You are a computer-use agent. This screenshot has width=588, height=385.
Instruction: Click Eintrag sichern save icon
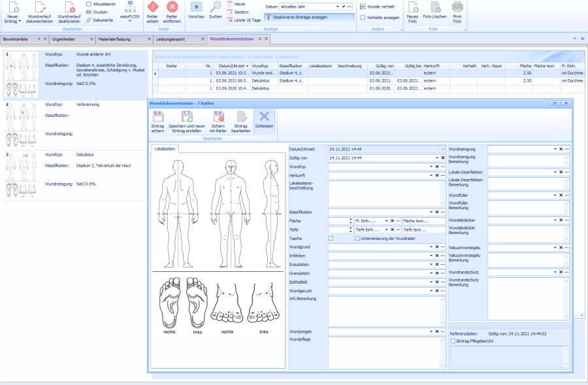click(157, 117)
